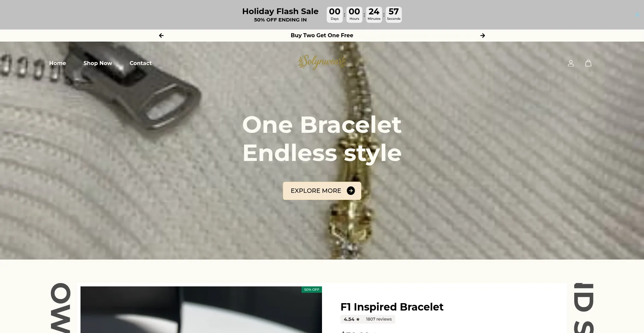Go to the Home menu item
Viewport: 644px width, 333px height.
[x=58, y=63]
